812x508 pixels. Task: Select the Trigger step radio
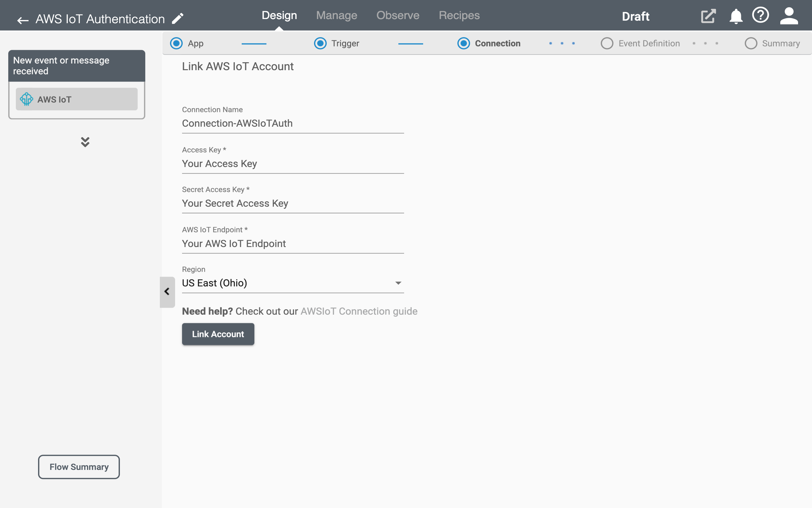click(320, 43)
